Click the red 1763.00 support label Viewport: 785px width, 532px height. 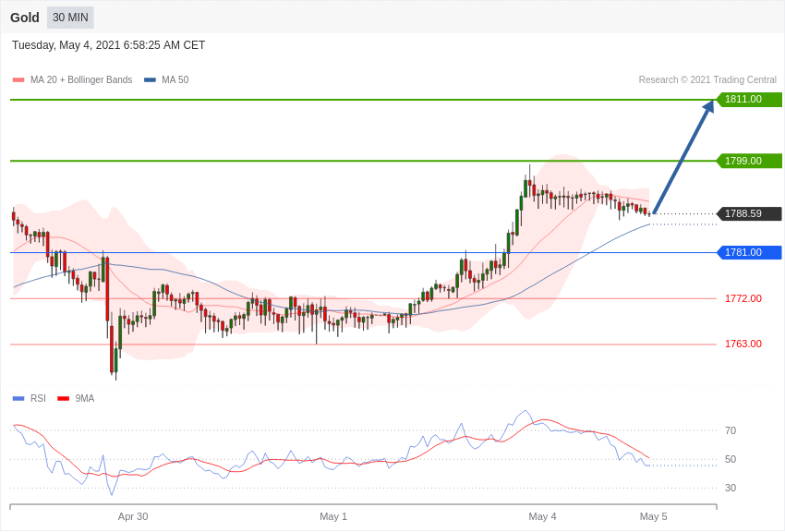click(x=743, y=344)
